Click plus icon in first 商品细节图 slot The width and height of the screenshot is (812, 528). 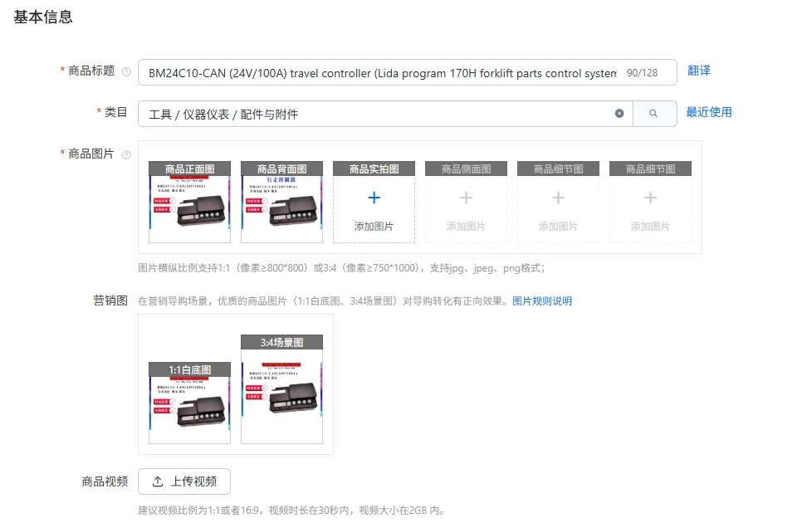click(558, 198)
